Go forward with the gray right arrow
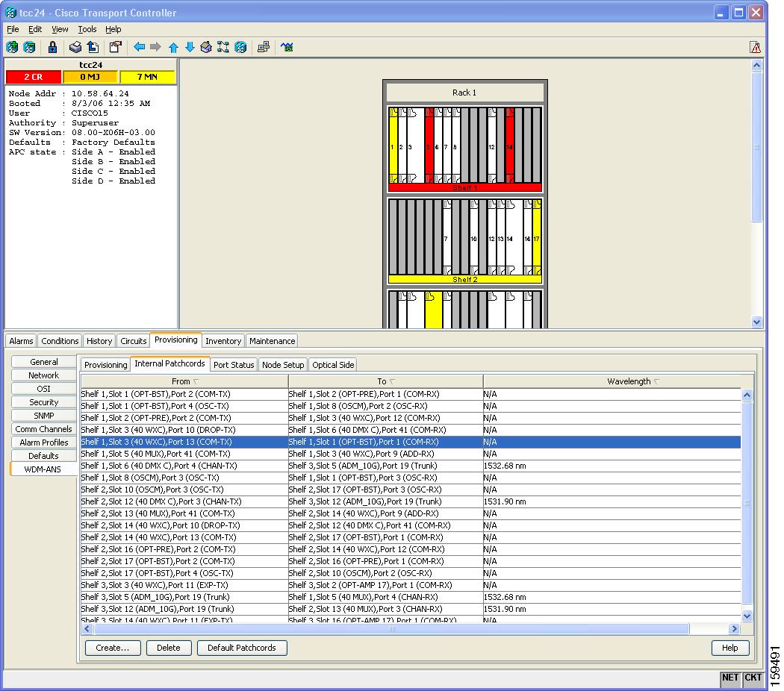This screenshot has height=691, width=784. click(155, 47)
